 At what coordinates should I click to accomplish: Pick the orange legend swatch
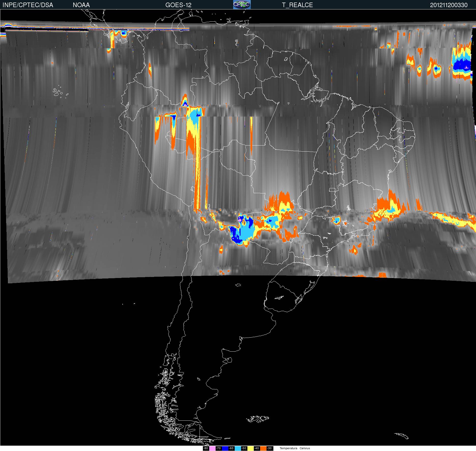pos(263,448)
